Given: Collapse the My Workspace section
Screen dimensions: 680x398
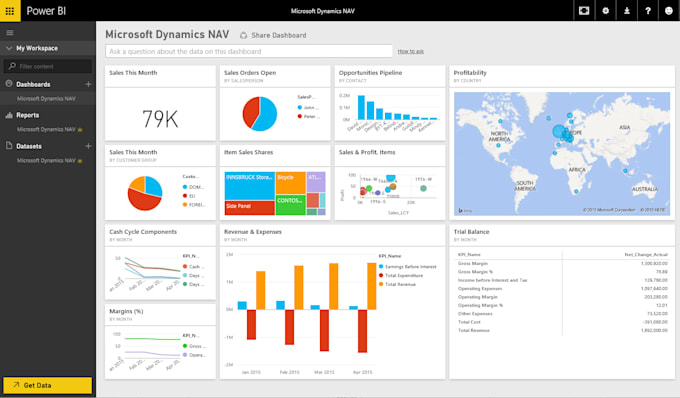Looking at the screenshot, I should tap(9, 48).
